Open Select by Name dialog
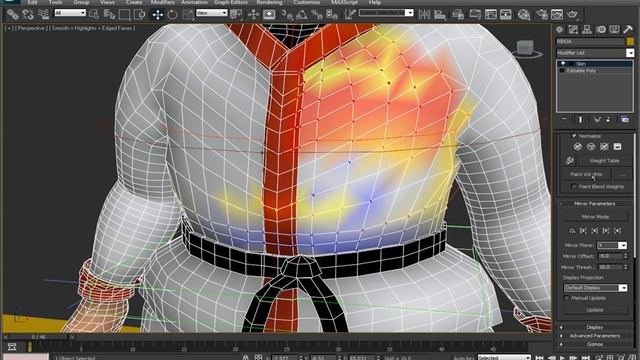 tap(109, 15)
